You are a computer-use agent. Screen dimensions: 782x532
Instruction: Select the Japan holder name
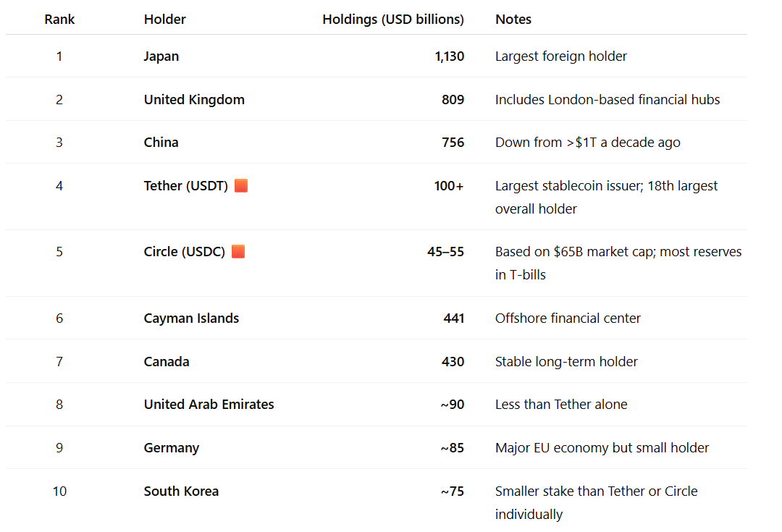(161, 56)
